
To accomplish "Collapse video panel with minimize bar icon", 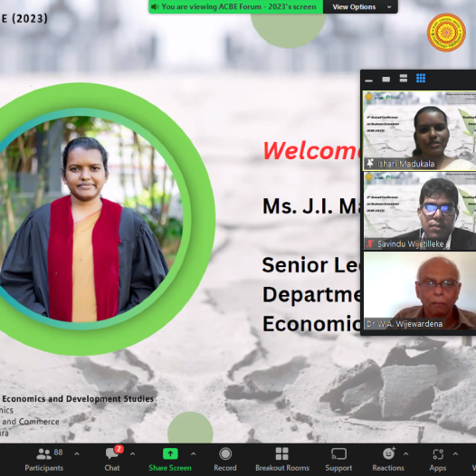I will [x=369, y=81].
